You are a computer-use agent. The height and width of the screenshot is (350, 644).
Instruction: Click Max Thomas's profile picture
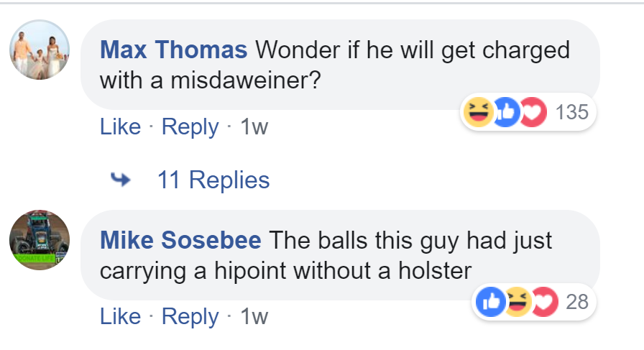coord(40,50)
